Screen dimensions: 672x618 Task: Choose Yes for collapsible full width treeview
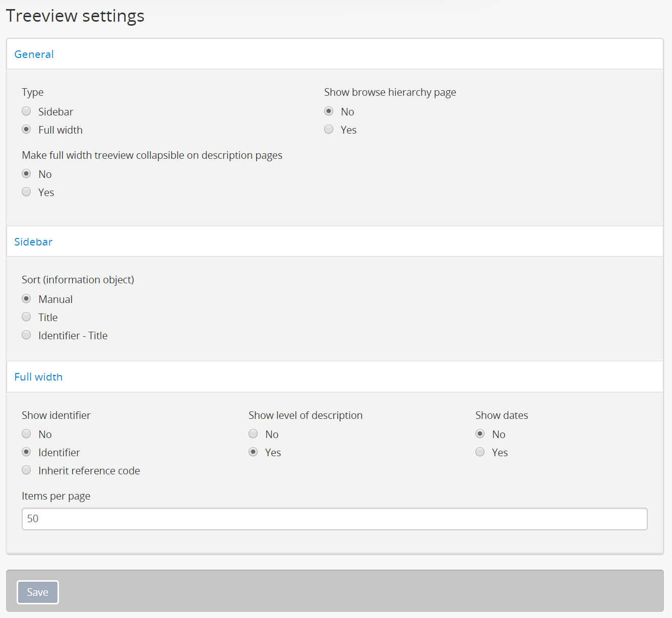(27, 192)
